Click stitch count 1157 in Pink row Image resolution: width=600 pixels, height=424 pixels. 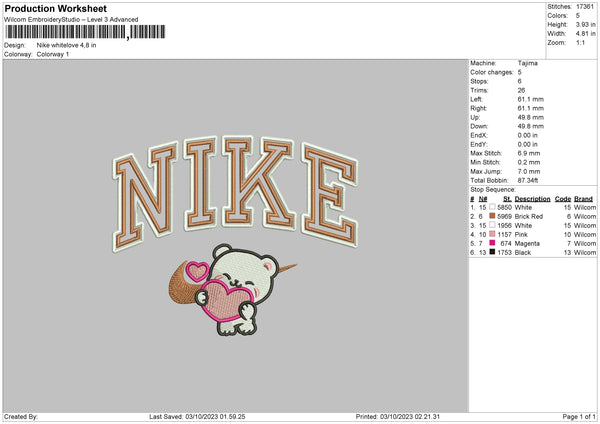504,235
